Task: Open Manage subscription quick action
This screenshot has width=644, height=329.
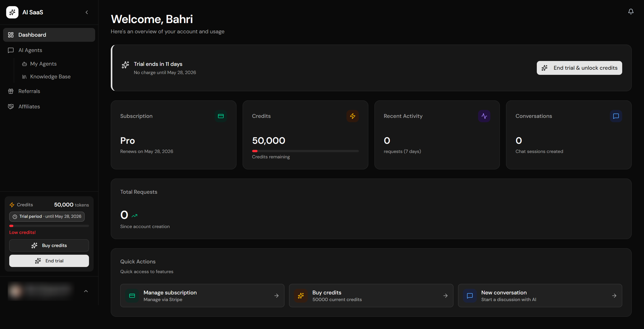Action: pos(202,296)
